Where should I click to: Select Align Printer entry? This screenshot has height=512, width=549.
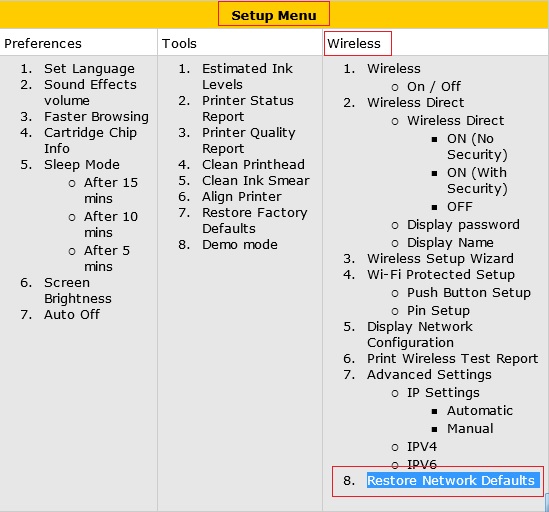[x=242, y=197]
